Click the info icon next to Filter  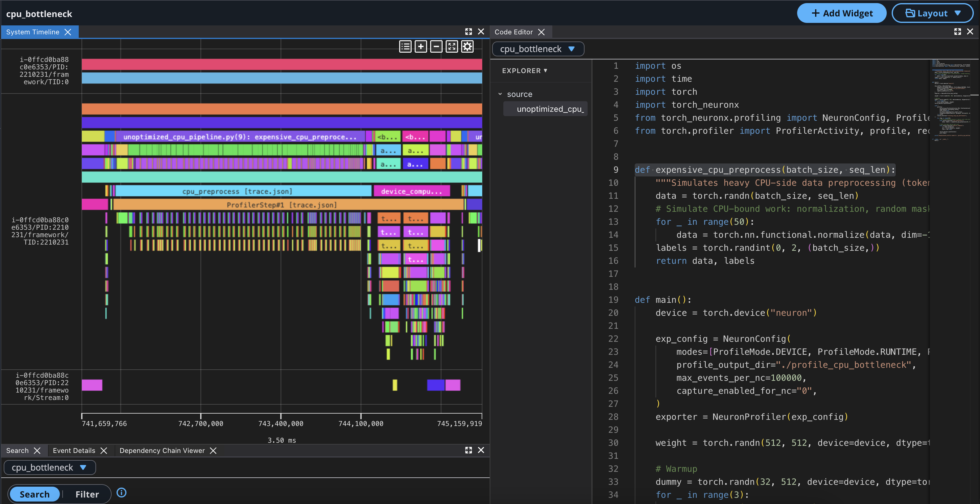click(x=121, y=493)
